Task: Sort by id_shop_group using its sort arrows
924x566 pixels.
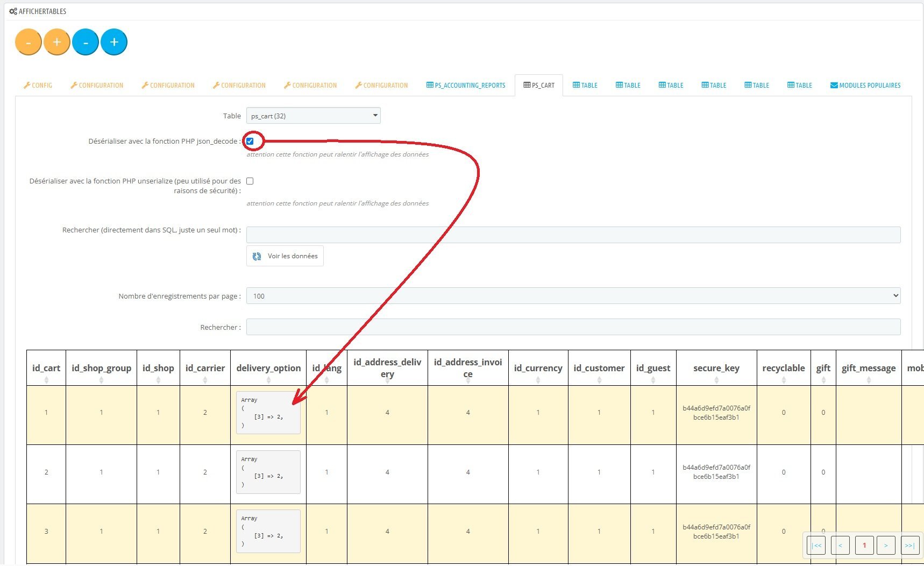Action: [x=101, y=380]
